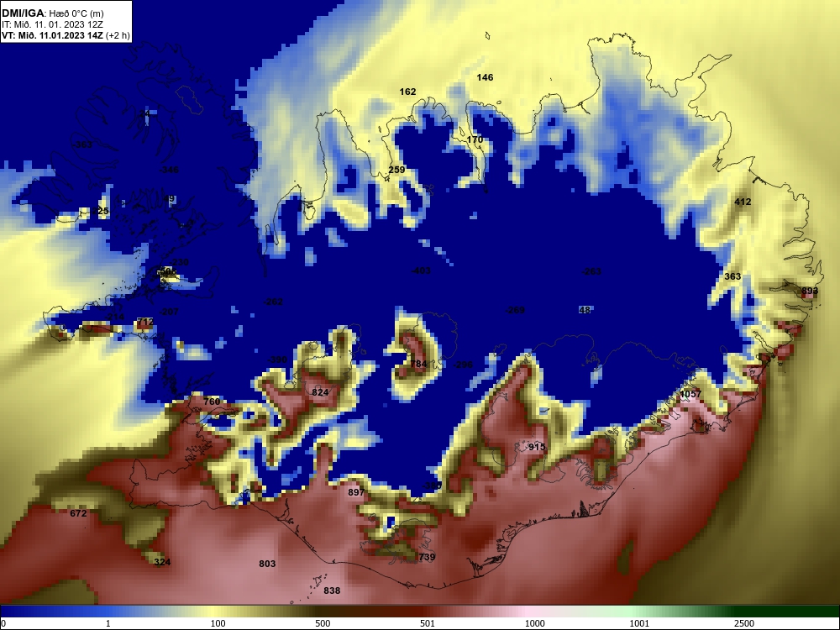
Task: Click the map value 146
Action: [485, 77]
